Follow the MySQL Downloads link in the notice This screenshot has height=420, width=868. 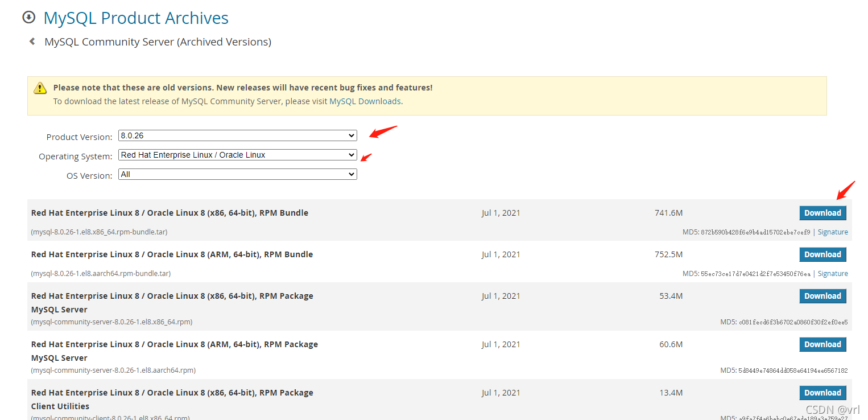point(365,101)
